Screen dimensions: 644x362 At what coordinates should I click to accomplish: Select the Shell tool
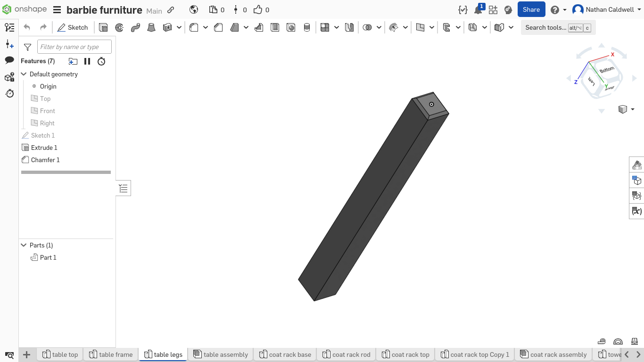(275, 27)
